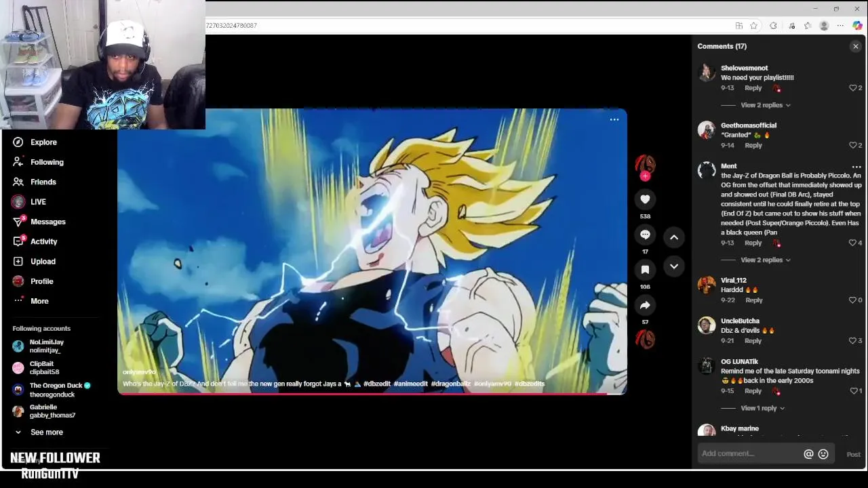Seek using the video progress bar
Image resolution: width=868 pixels, height=488 pixels.
click(x=372, y=393)
